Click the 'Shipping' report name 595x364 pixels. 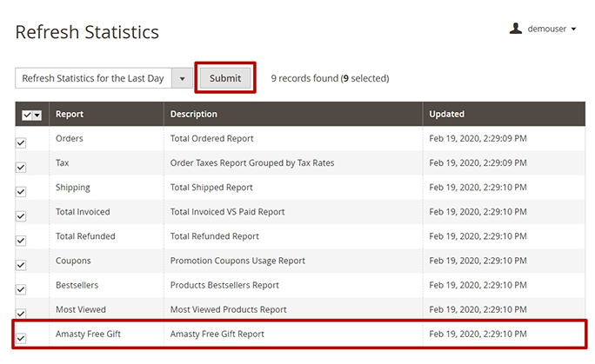(73, 188)
